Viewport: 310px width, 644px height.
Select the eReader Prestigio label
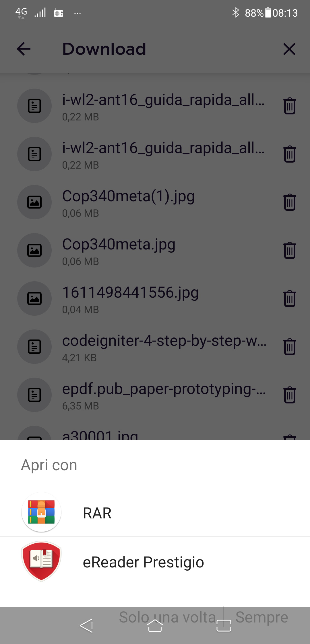click(x=143, y=562)
